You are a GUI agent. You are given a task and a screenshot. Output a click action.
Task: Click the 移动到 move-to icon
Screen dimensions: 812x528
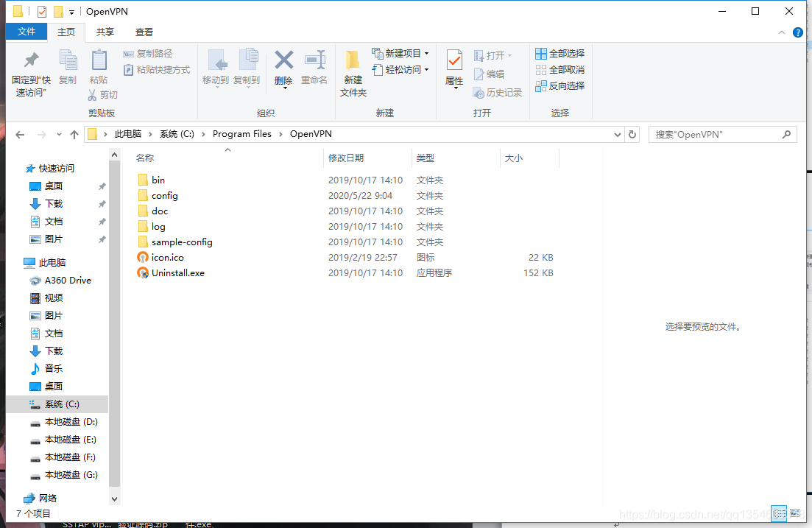217,60
